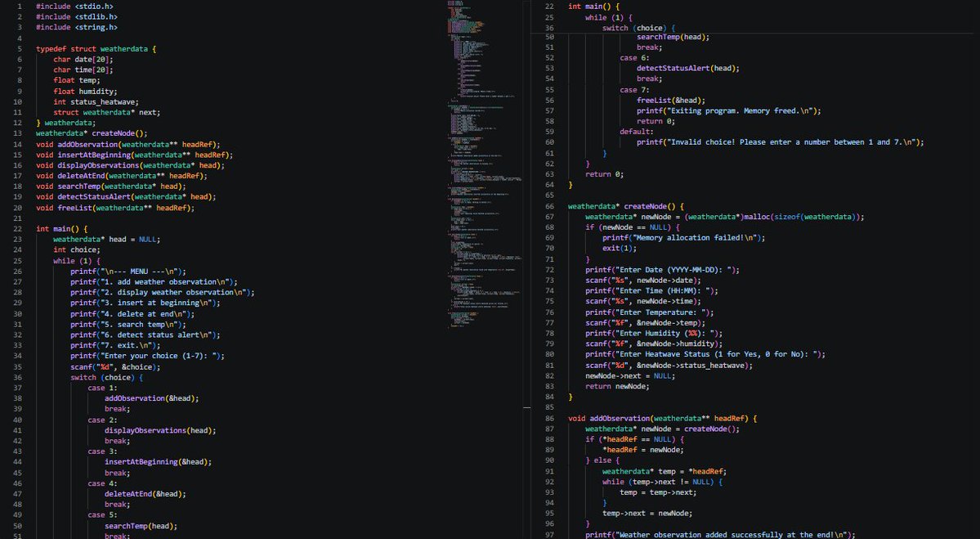
Task: Click the "return newNode;" statement
Action: (617, 386)
